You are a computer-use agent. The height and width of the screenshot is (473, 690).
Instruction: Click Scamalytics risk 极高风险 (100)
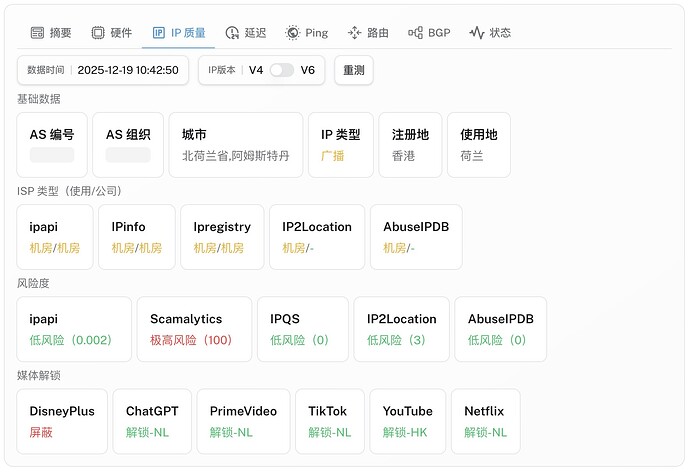(x=191, y=340)
